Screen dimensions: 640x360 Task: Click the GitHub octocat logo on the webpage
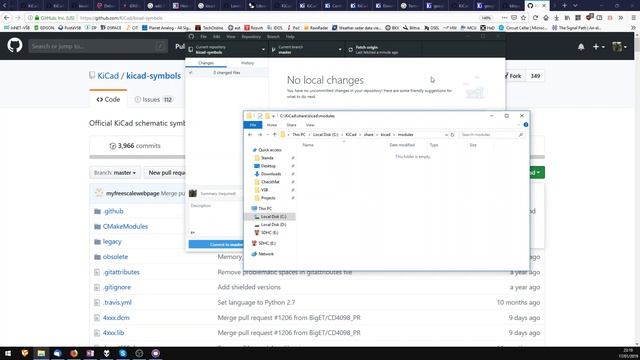pyautogui.click(x=15, y=45)
